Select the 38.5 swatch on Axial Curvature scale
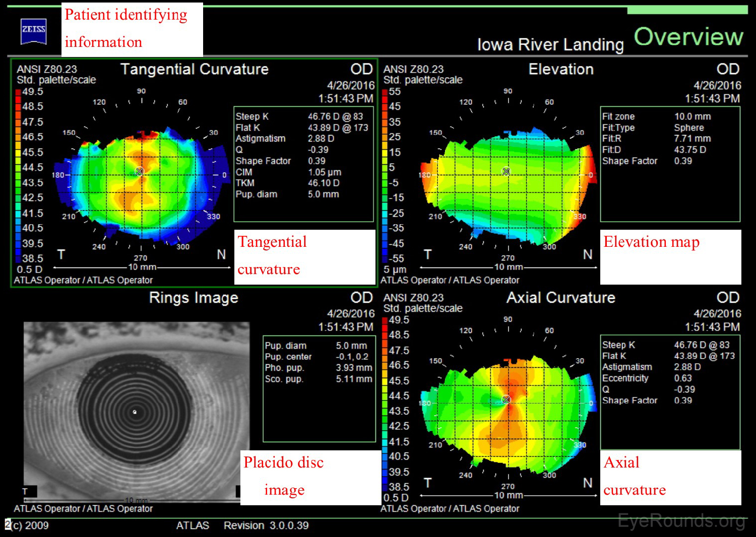756x537 pixels. (x=385, y=487)
